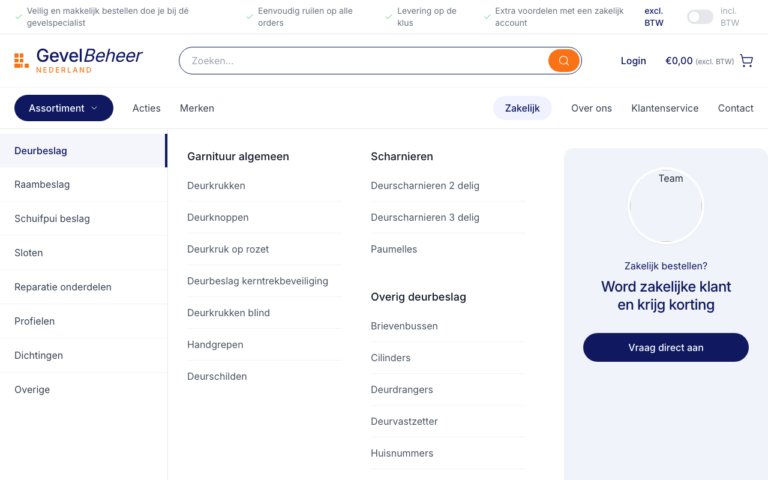Open the Schuifpui beslag category
Viewport: 768px width, 480px height.
pos(52,219)
